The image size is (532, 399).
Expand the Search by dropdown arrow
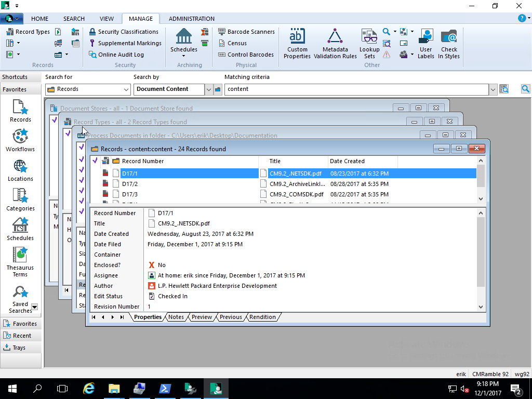pyautogui.click(x=209, y=90)
